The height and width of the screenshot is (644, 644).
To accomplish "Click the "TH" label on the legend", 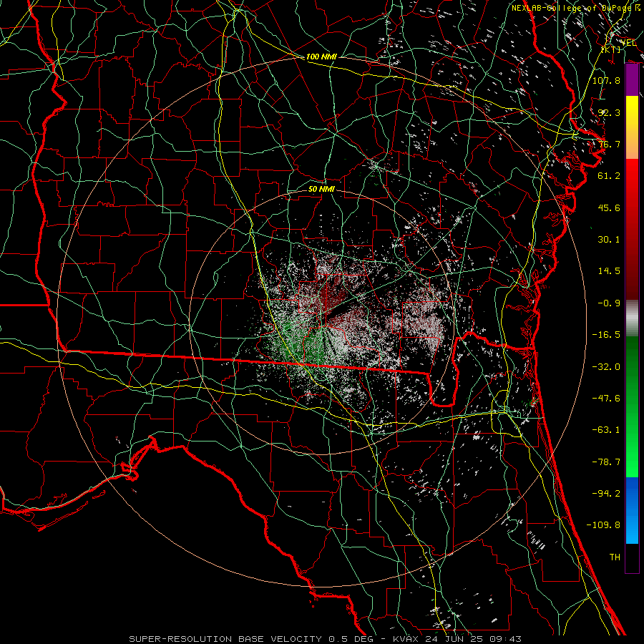I will tap(615, 557).
